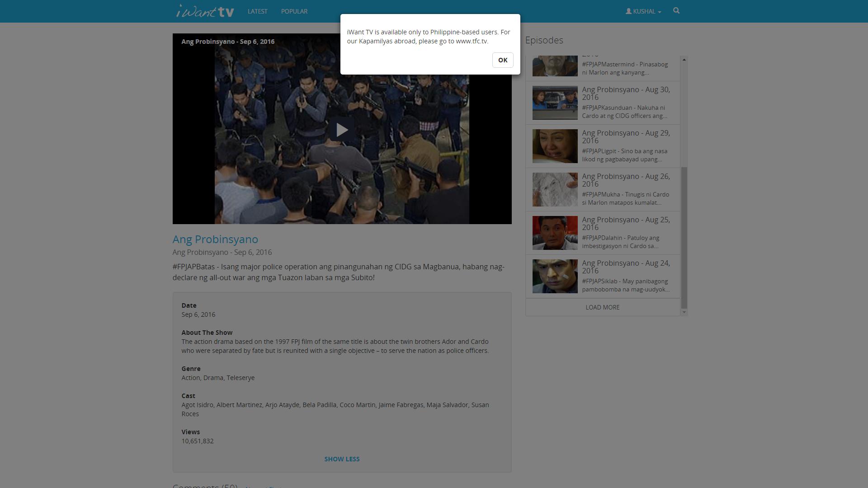The width and height of the screenshot is (868, 488).
Task: Open the Ang Probinsyano show title link
Action: 215,239
